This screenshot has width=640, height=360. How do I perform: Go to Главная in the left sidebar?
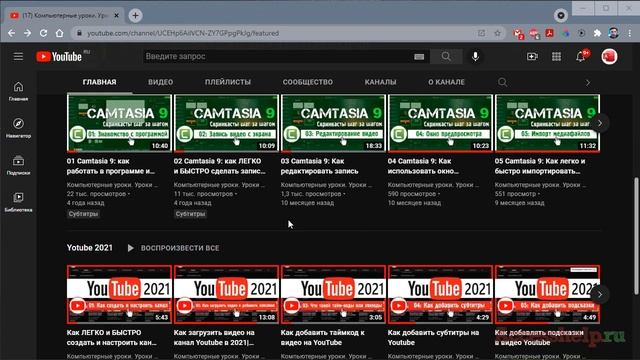tap(18, 91)
